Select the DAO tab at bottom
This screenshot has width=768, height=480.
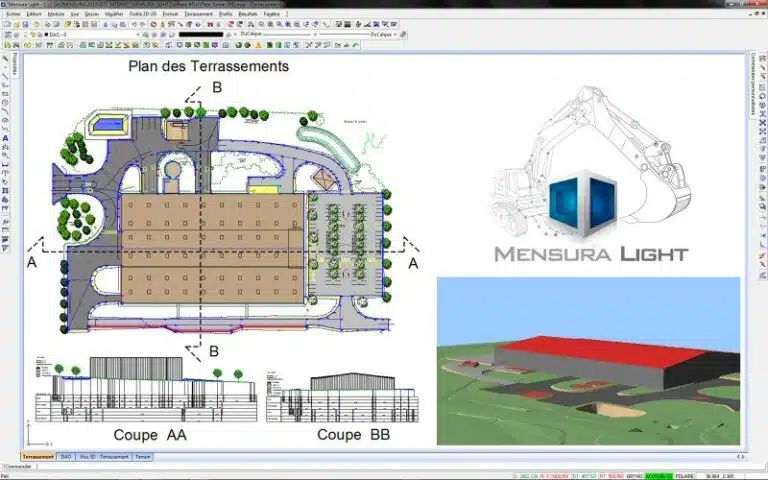click(x=65, y=457)
